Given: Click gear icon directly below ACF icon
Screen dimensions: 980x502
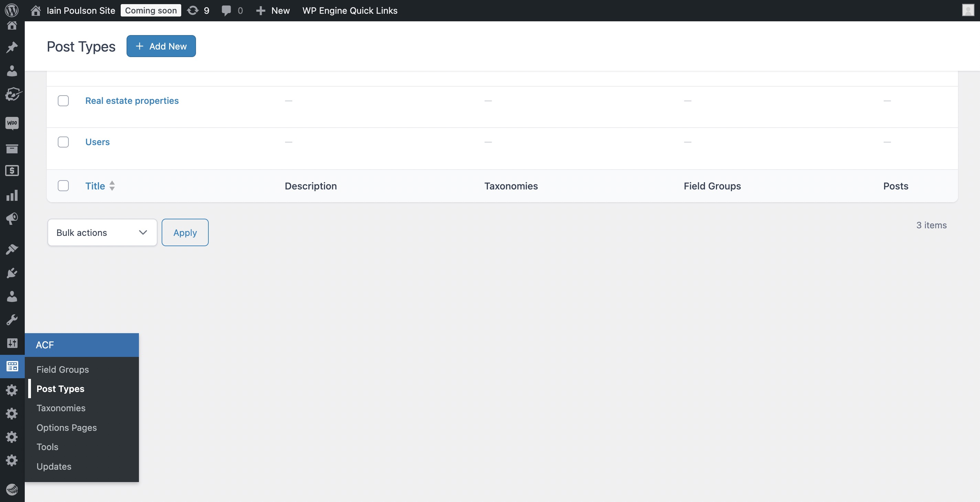Looking at the screenshot, I should pyautogui.click(x=12, y=390).
